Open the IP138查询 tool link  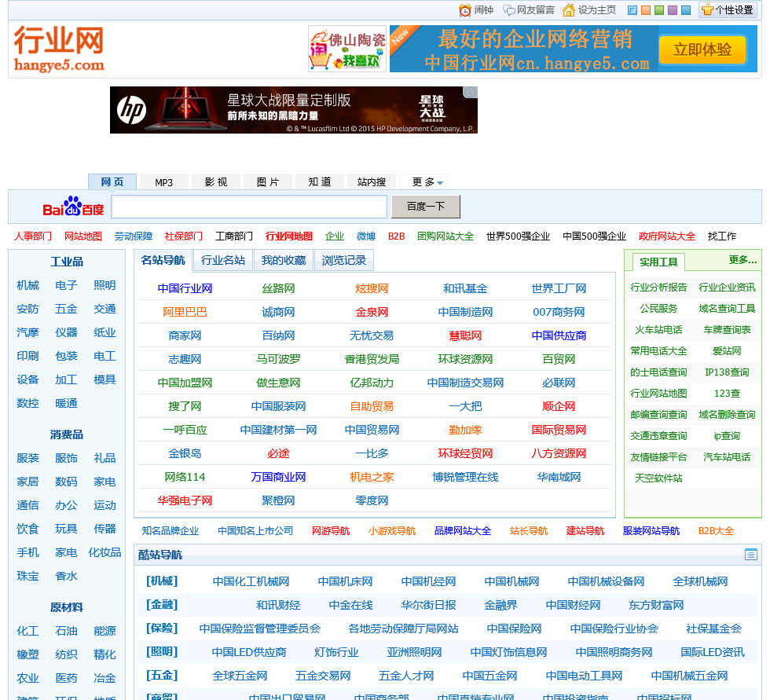point(727,372)
